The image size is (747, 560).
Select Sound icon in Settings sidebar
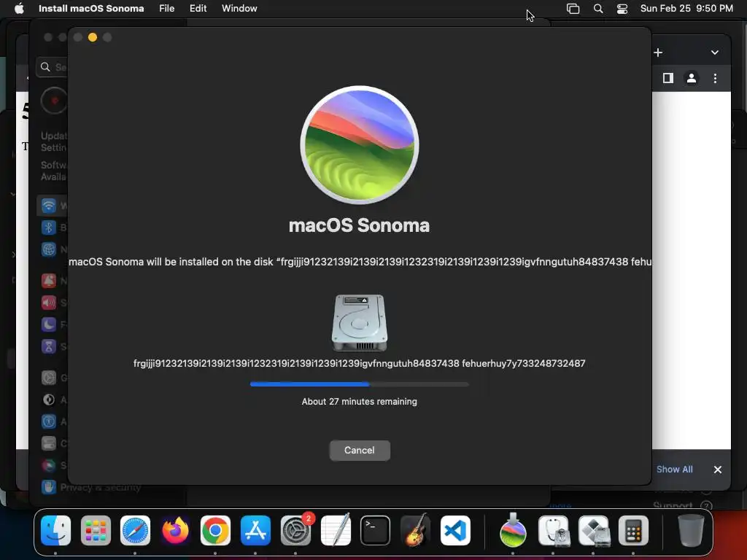point(49,303)
